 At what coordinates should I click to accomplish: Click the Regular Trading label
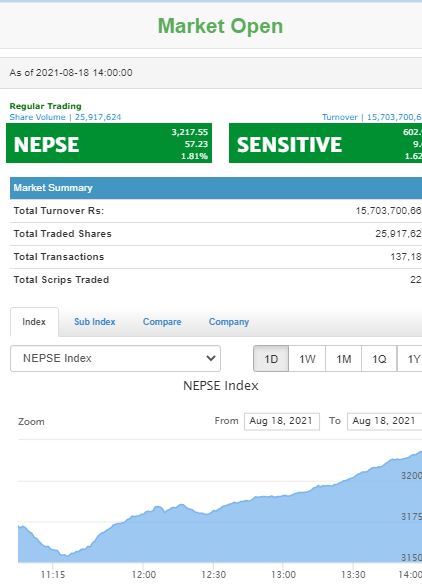click(x=46, y=106)
